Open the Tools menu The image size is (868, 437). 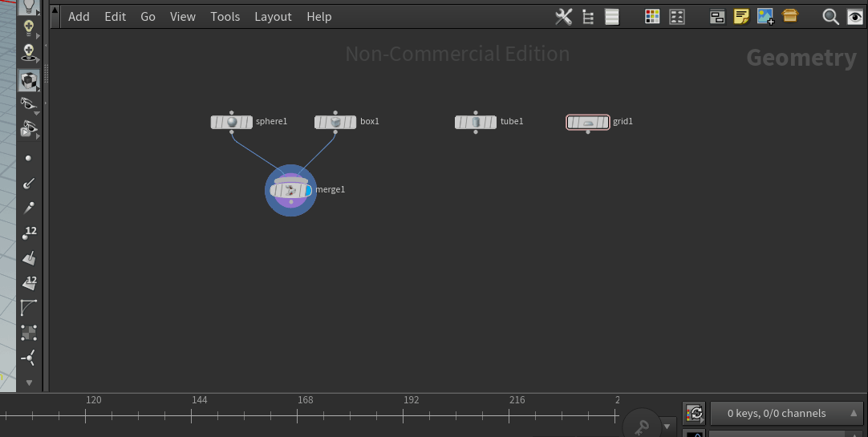point(225,17)
